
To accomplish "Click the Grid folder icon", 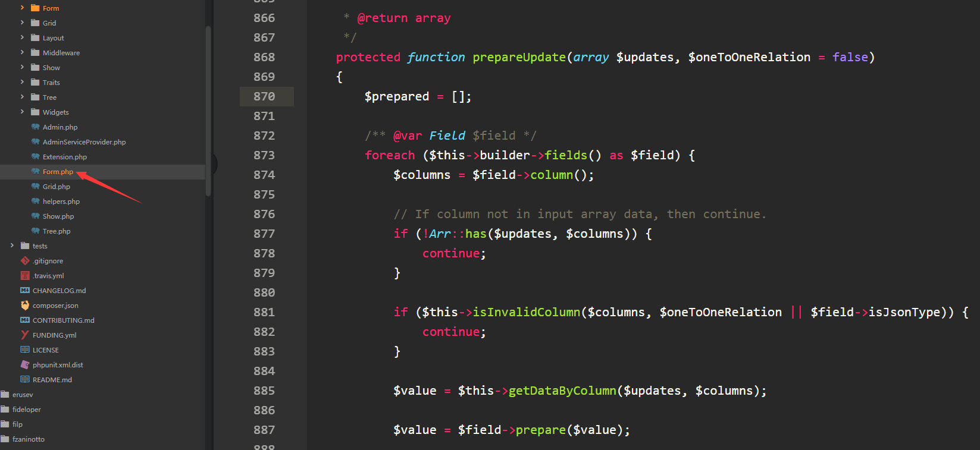I will [x=35, y=23].
